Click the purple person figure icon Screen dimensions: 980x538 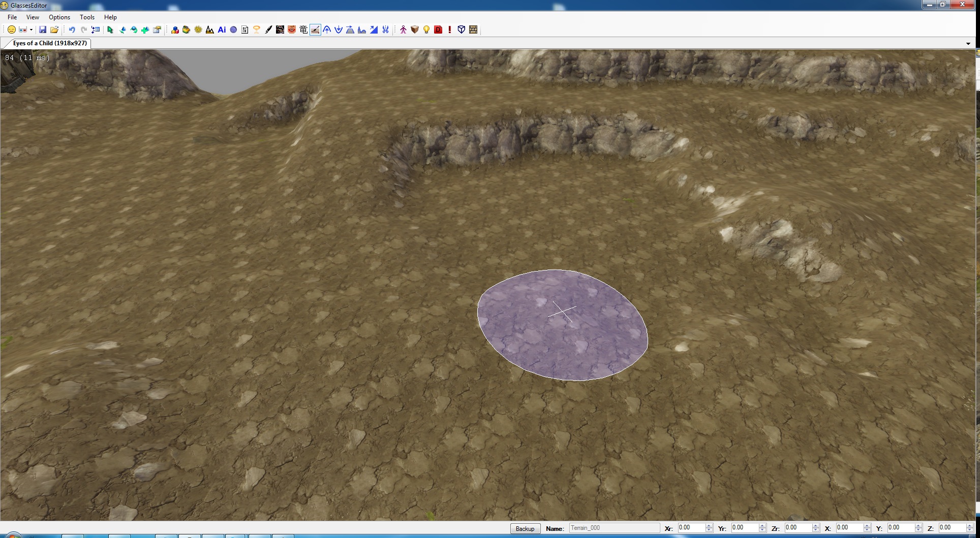403,30
